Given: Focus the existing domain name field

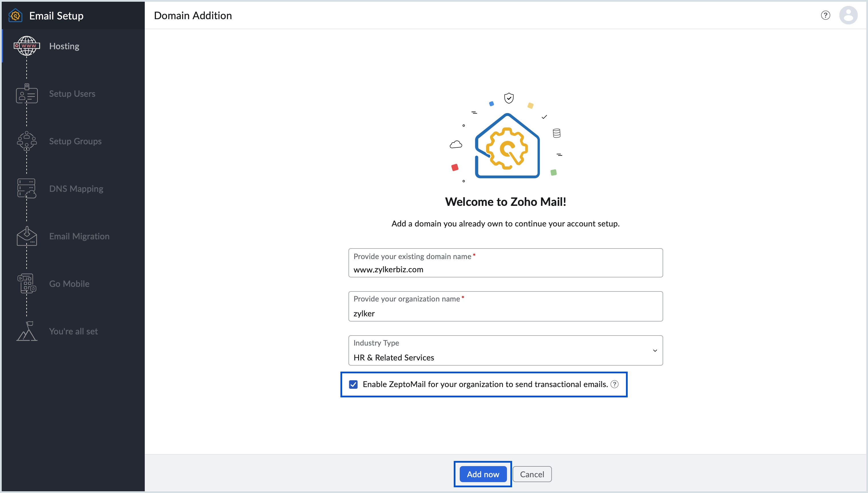Looking at the screenshot, I should 505,263.
